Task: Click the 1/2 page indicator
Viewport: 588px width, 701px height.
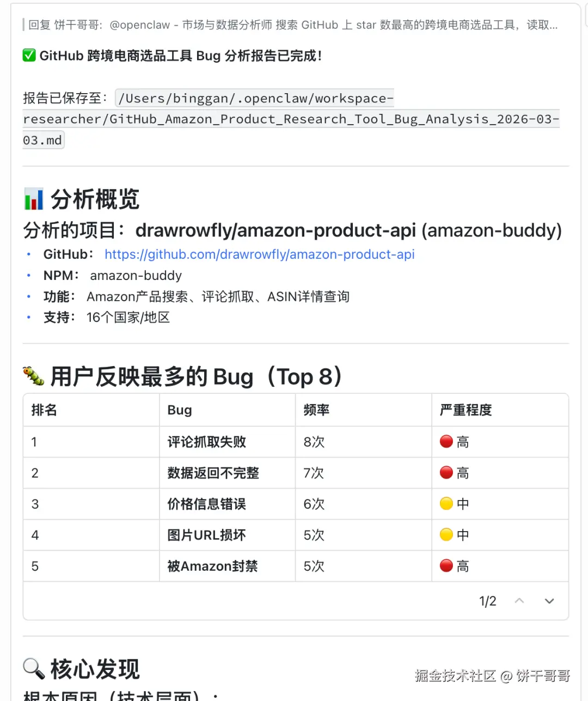Action: [x=487, y=601]
